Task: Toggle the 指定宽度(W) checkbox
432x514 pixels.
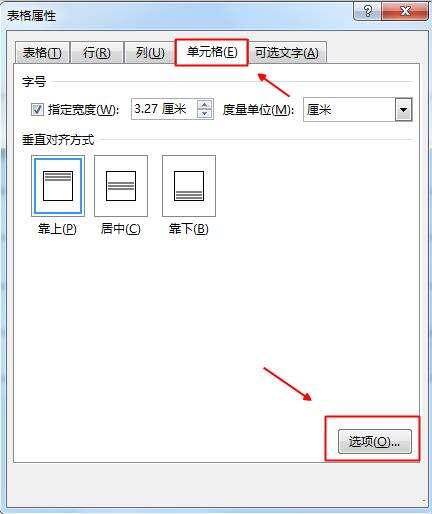Action: click(x=37, y=109)
